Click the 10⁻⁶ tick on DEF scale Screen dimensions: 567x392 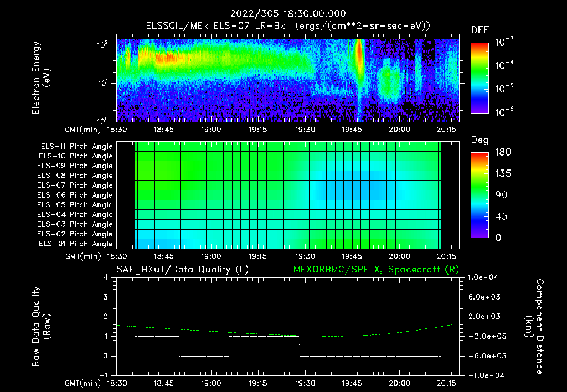coord(504,112)
